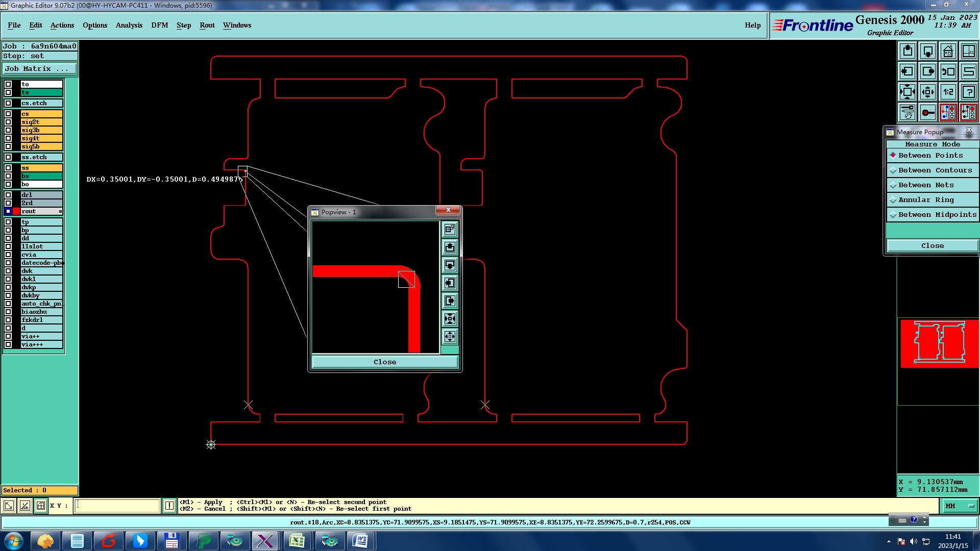
Task: Click the Home view icon
Action: [948, 51]
